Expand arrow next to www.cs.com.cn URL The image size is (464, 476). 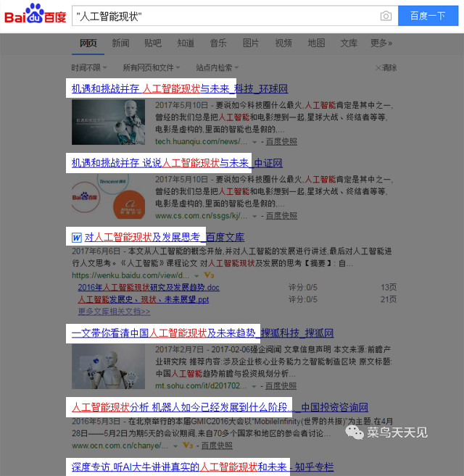pos(254,216)
